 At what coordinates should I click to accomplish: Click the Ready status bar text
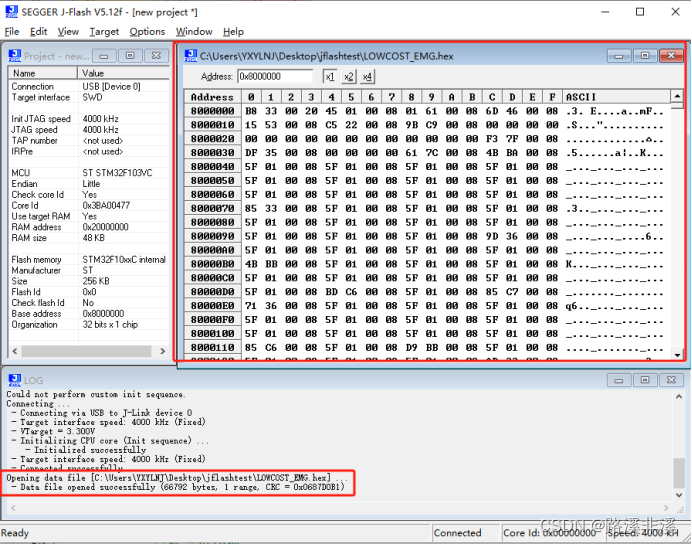click(x=15, y=533)
